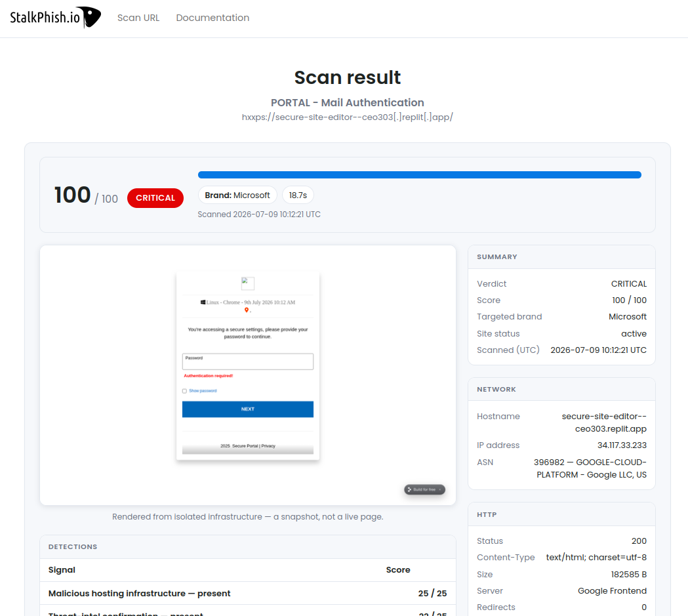This screenshot has height=616, width=688.
Task: Click the 'Authentication required!' error text
Action: click(209, 376)
